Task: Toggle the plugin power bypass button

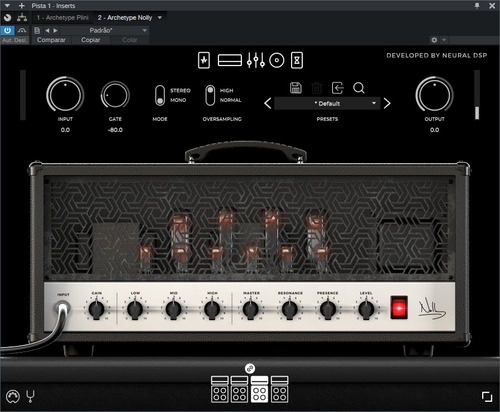Action: click(x=7, y=31)
